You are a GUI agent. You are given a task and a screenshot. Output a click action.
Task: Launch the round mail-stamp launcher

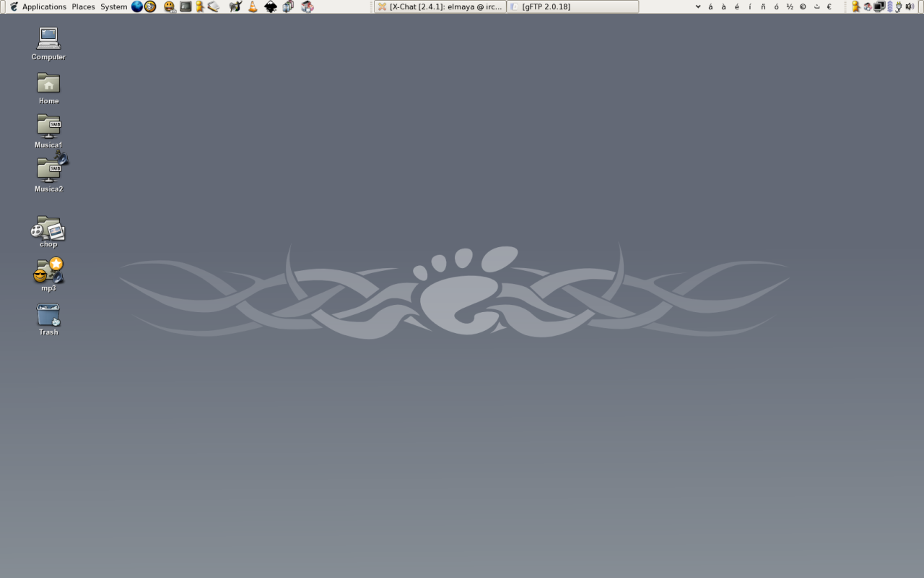pos(150,7)
